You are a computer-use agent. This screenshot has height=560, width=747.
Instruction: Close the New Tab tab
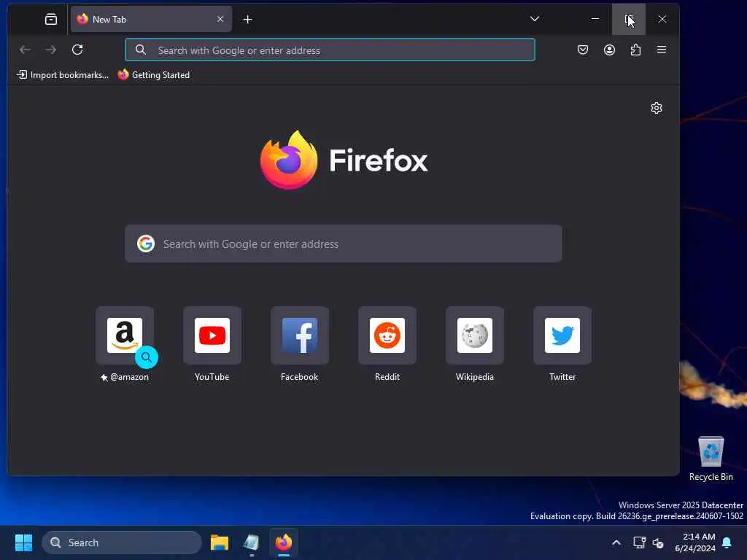220,19
